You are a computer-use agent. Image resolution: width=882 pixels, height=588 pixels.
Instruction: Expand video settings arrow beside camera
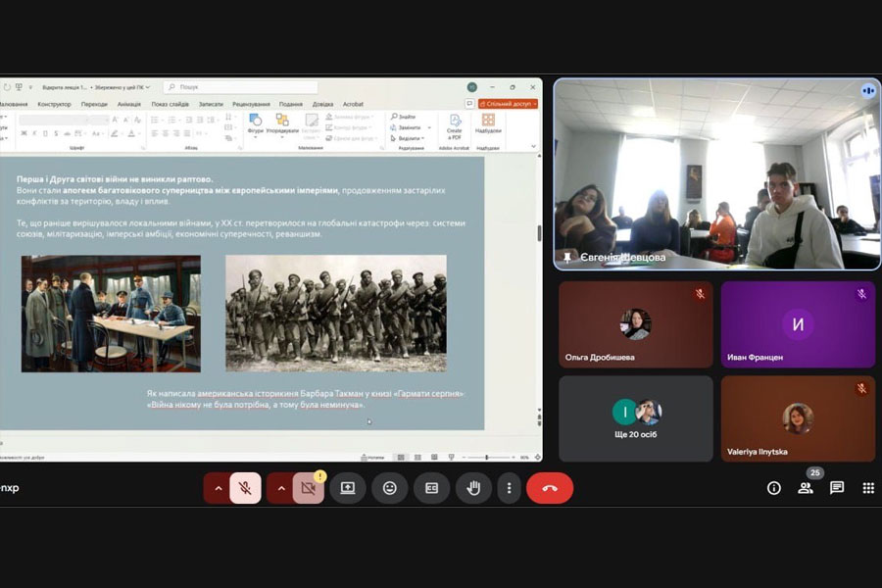pyautogui.click(x=280, y=488)
